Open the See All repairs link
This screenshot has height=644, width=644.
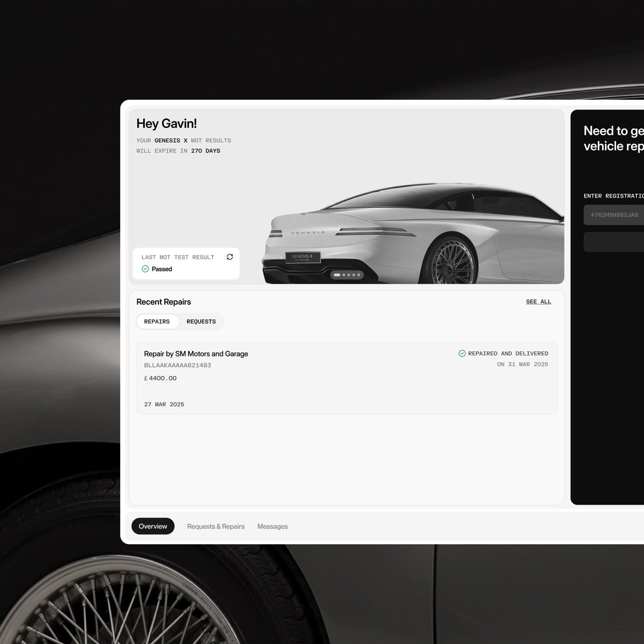(538, 302)
